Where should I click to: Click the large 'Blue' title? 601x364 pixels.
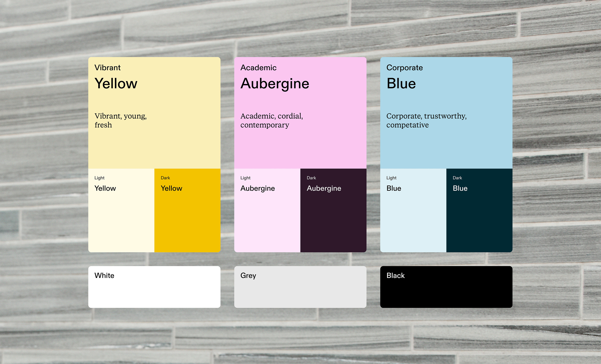tap(401, 83)
